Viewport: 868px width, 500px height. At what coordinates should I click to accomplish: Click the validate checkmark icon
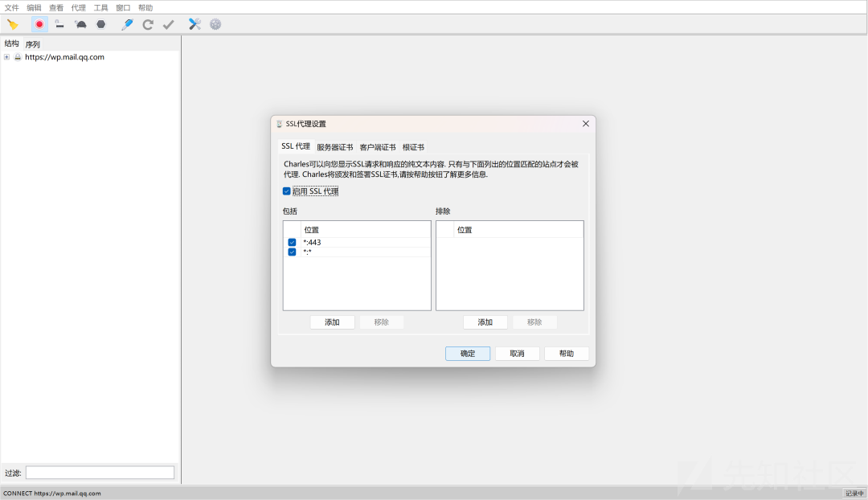coord(168,24)
